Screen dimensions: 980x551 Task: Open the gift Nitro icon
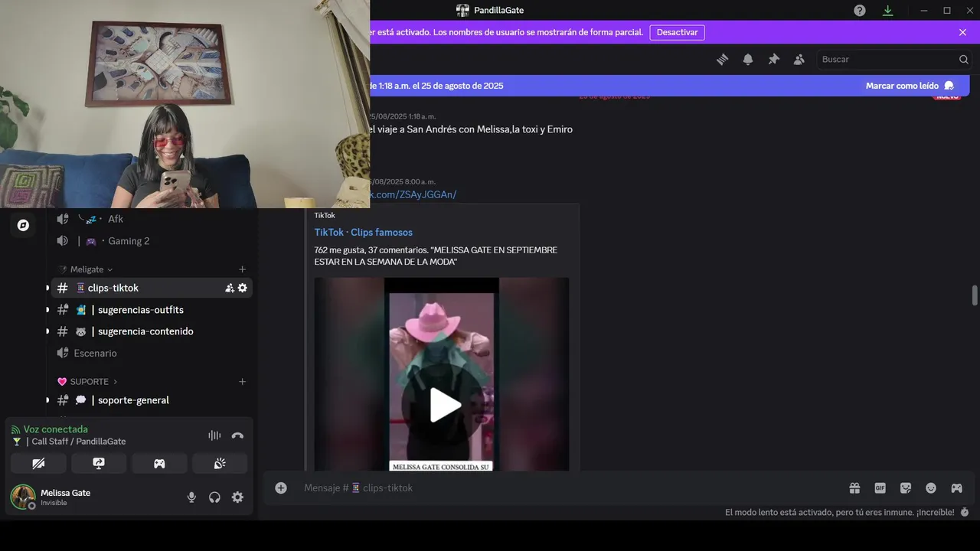point(854,488)
